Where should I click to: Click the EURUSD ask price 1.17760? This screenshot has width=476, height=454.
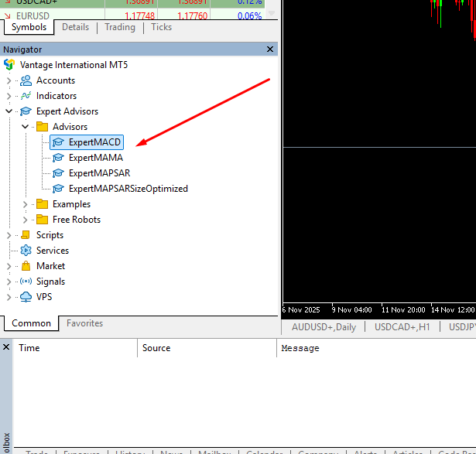[x=192, y=15]
